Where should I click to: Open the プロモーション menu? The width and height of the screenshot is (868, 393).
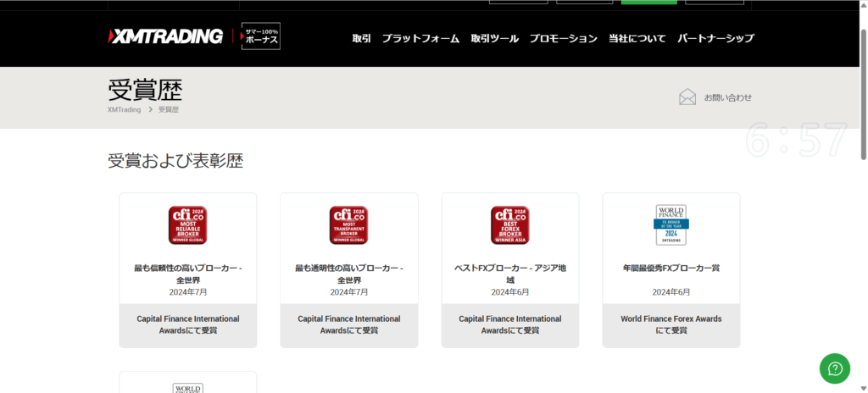pyautogui.click(x=564, y=39)
